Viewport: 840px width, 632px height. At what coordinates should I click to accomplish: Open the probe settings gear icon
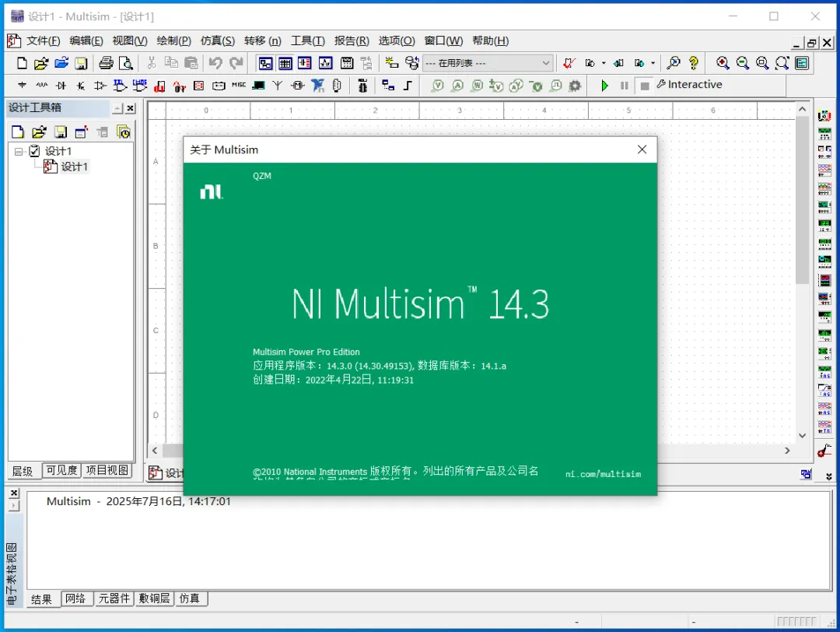tap(575, 86)
